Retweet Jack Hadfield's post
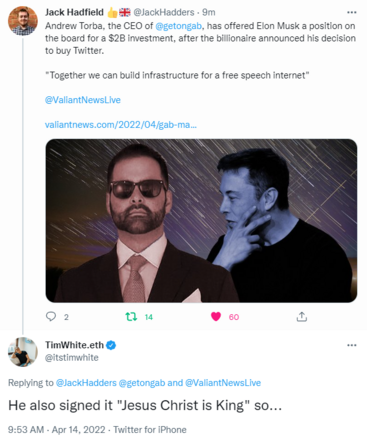 [131, 317]
